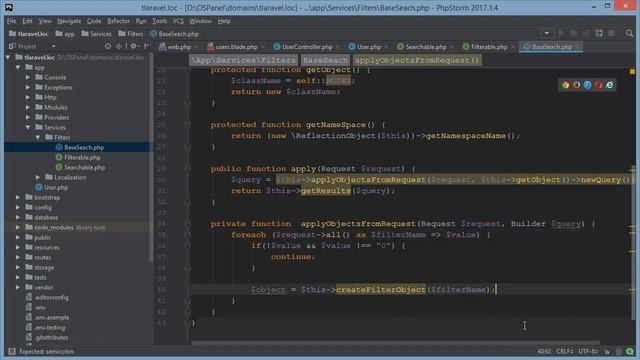Close the Searchable.php tab

(x=451, y=47)
